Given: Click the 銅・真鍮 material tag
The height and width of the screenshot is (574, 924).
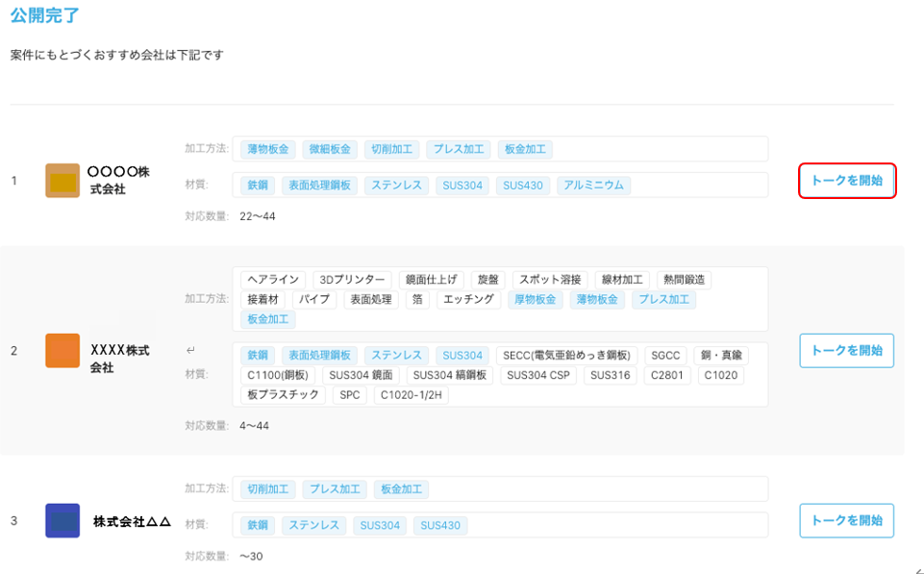Looking at the screenshot, I should click(721, 356).
